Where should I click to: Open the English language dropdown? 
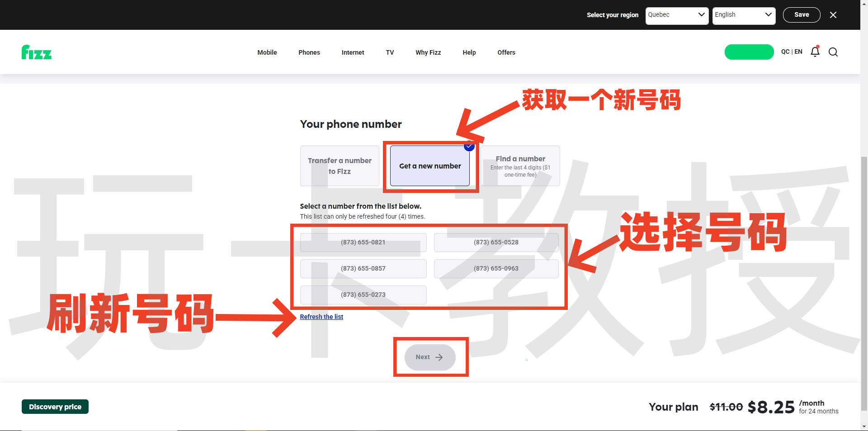point(744,14)
